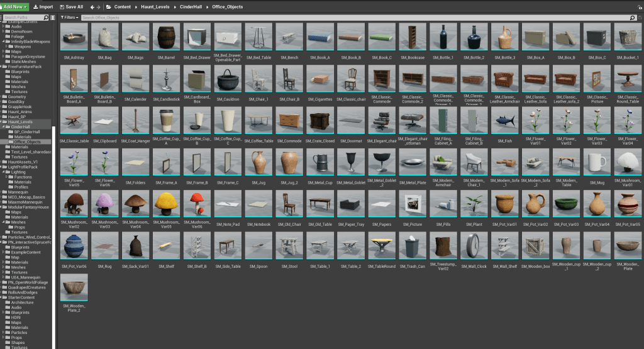644x349 pixels.
Task: Go back with the history back arrow
Action: pos(92,6)
